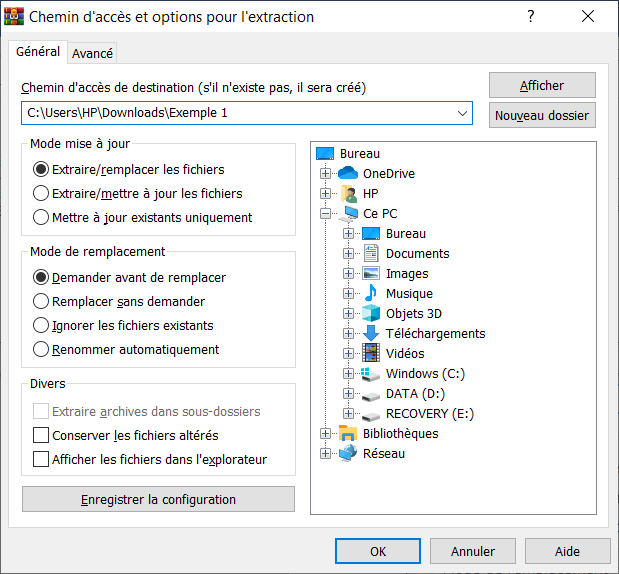The height and width of the screenshot is (574, 619).
Task: Click the Bibliothèques folder icon
Action: tap(348, 433)
